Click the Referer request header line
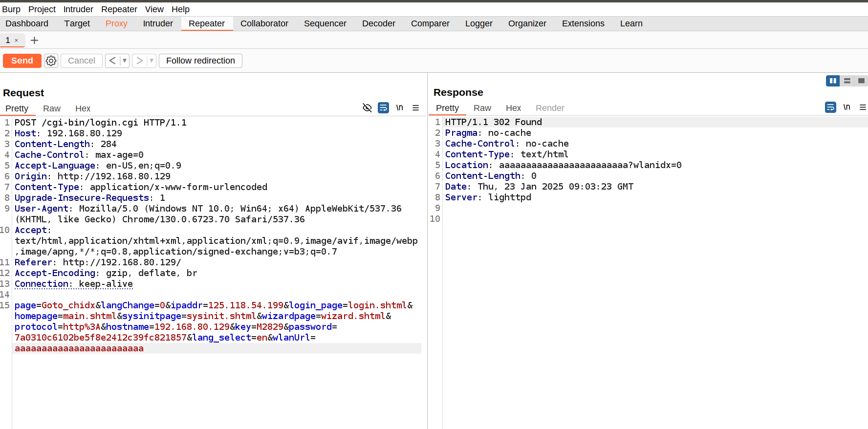This screenshot has height=429, width=868. [x=98, y=262]
